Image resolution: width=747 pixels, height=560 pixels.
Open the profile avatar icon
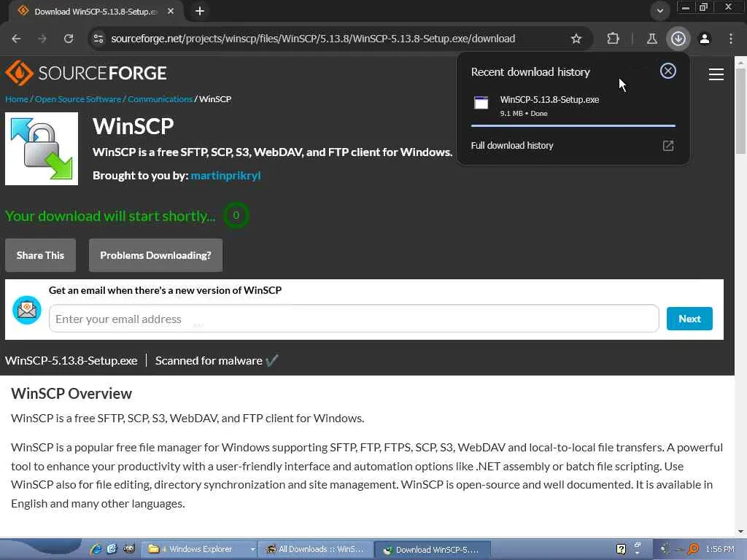pos(705,39)
